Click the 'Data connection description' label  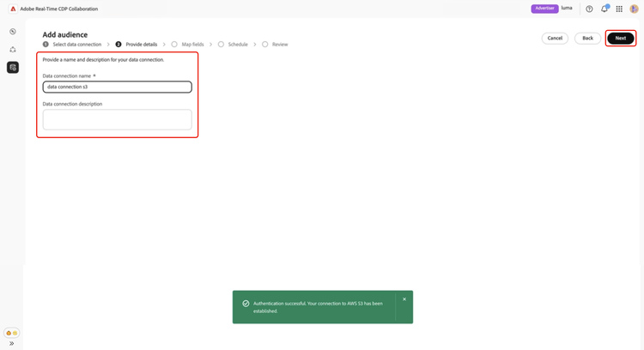coord(72,104)
